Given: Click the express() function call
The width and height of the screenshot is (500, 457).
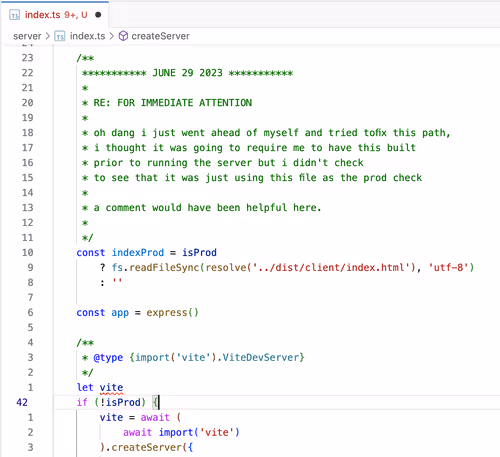Looking at the screenshot, I should click(x=172, y=313).
